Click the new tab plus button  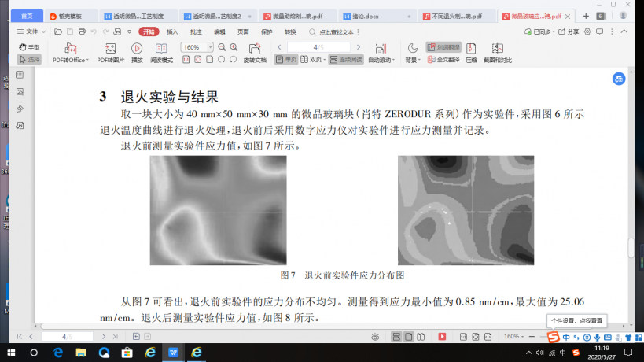[x=586, y=16]
